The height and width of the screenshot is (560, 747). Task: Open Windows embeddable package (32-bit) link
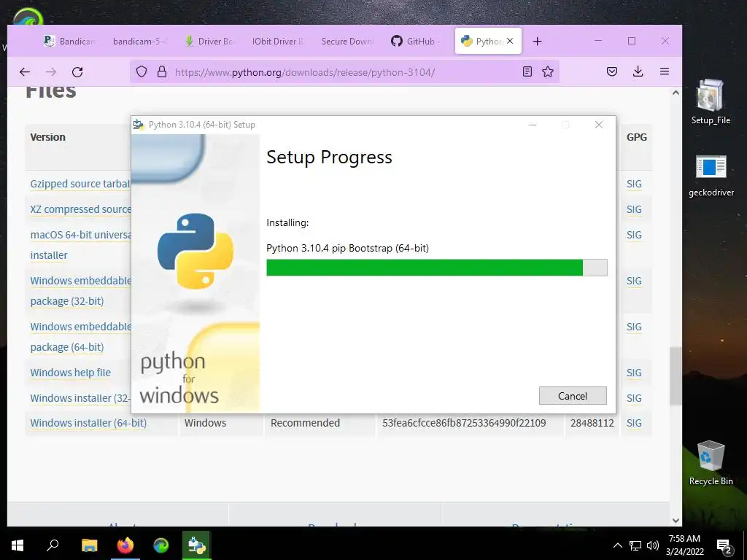pos(80,291)
